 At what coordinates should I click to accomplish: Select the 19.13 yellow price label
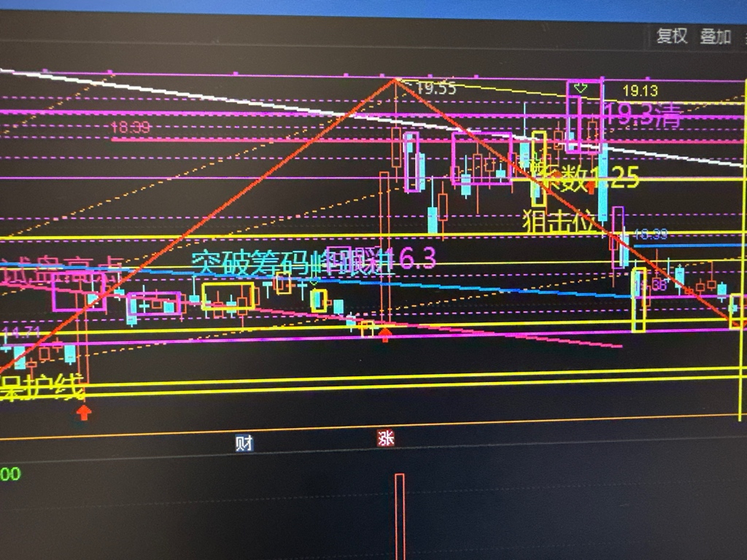(x=640, y=90)
